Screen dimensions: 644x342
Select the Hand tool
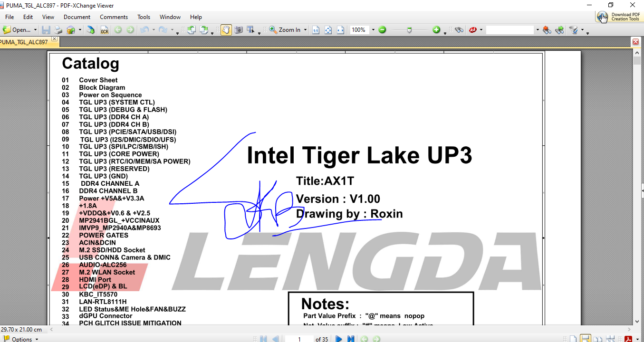226,30
